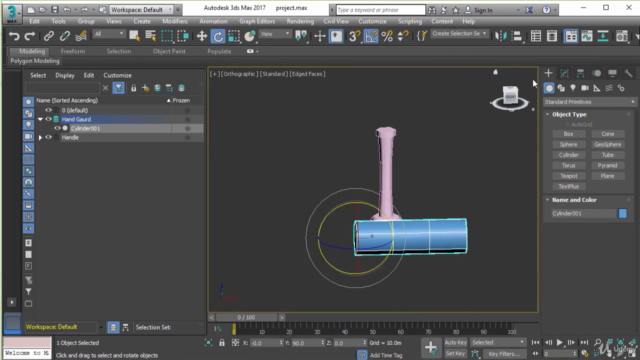Click the time slider 0 / 100 handle

pyautogui.click(x=246, y=317)
